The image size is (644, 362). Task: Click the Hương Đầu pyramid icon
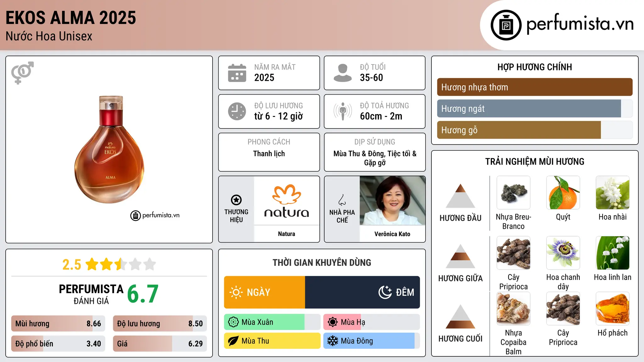coord(460,196)
